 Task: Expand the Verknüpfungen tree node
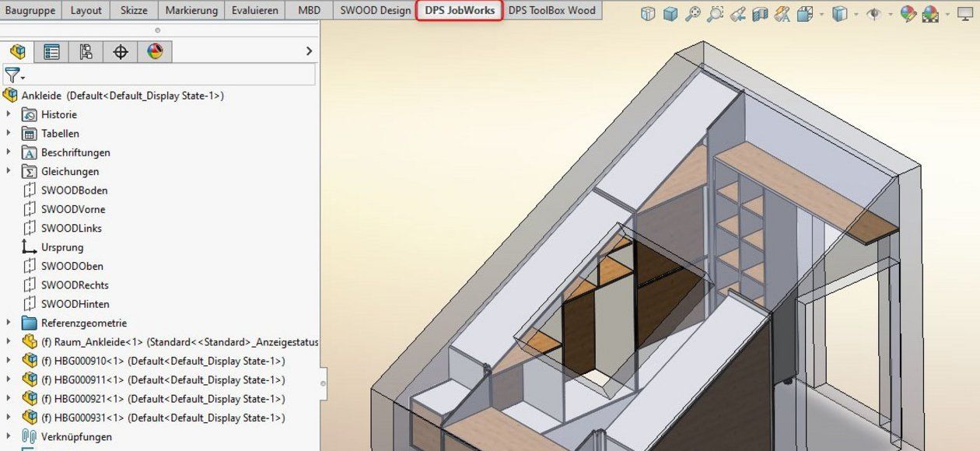coord(9,437)
